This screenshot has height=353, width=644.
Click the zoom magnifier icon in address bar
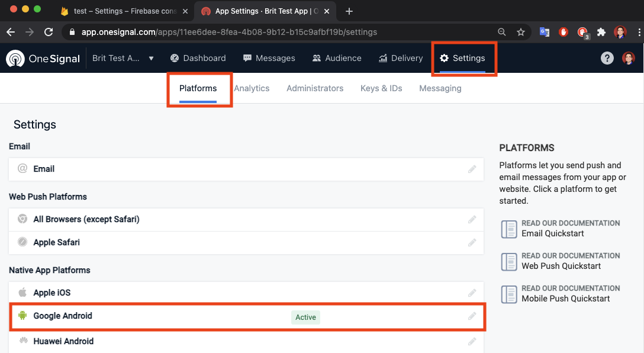click(x=501, y=32)
